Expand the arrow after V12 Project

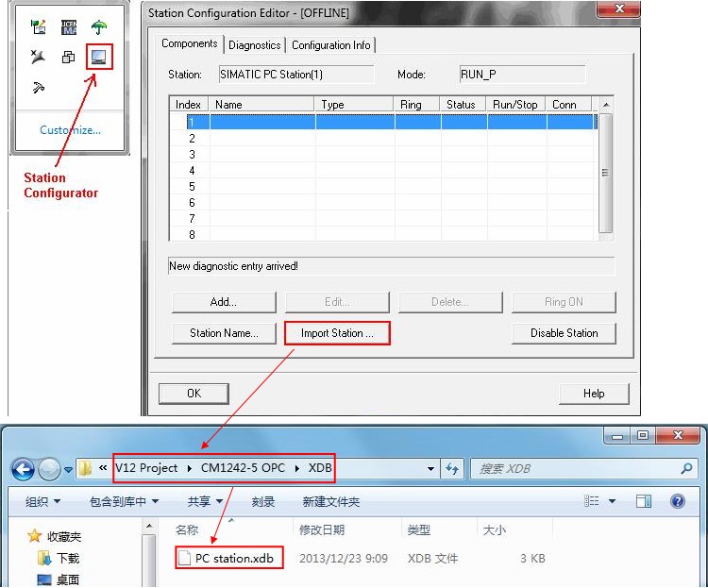point(190,468)
